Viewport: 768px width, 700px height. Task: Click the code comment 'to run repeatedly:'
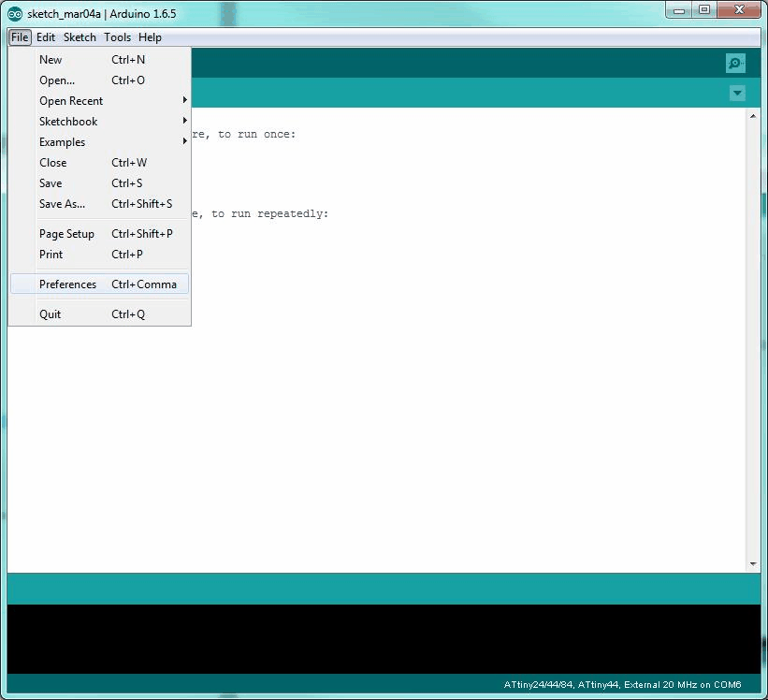click(x=270, y=213)
